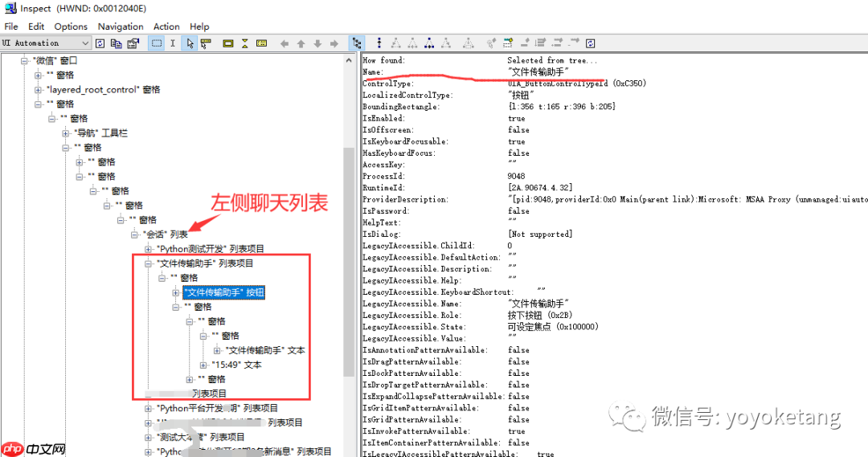The image size is (868, 457).
Task: Open the UI Automation mode dropdown
Action: tap(45, 43)
